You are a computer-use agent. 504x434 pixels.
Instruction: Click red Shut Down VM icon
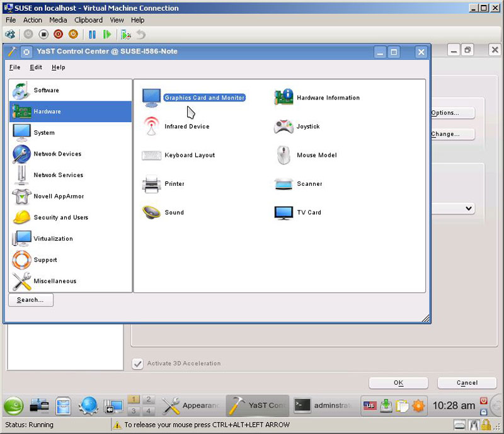click(x=58, y=34)
